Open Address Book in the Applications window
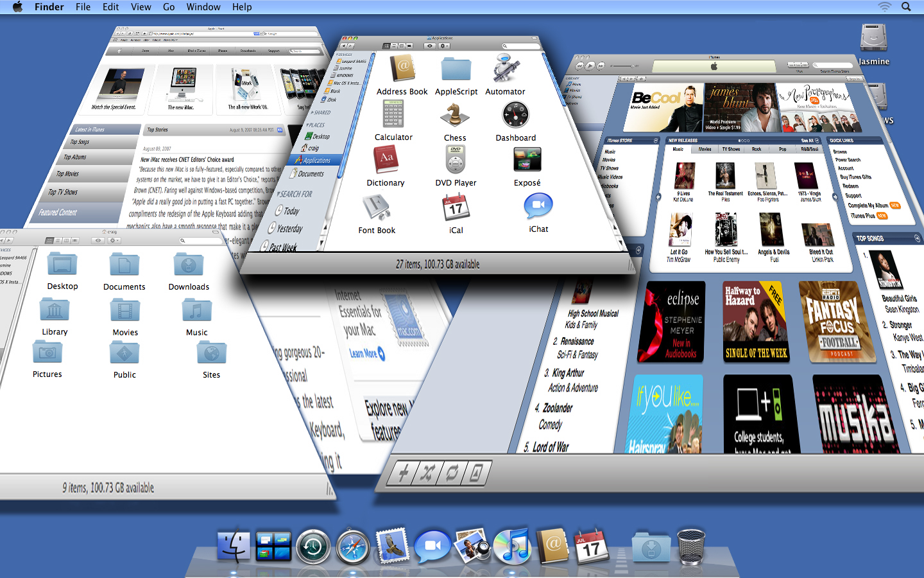The height and width of the screenshot is (578, 924). click(x=403, y=68)
